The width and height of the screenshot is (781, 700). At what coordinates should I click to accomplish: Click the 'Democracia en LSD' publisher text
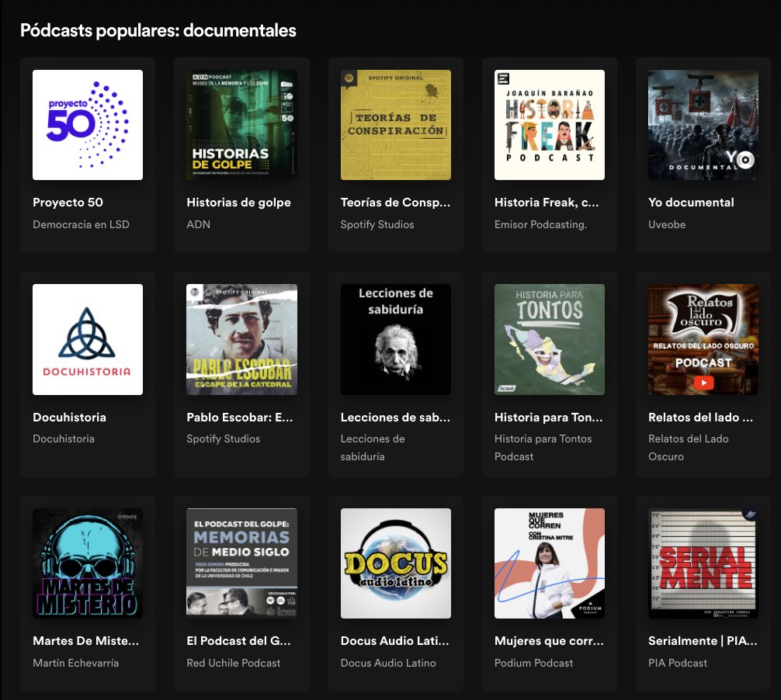tap(81, 224)
